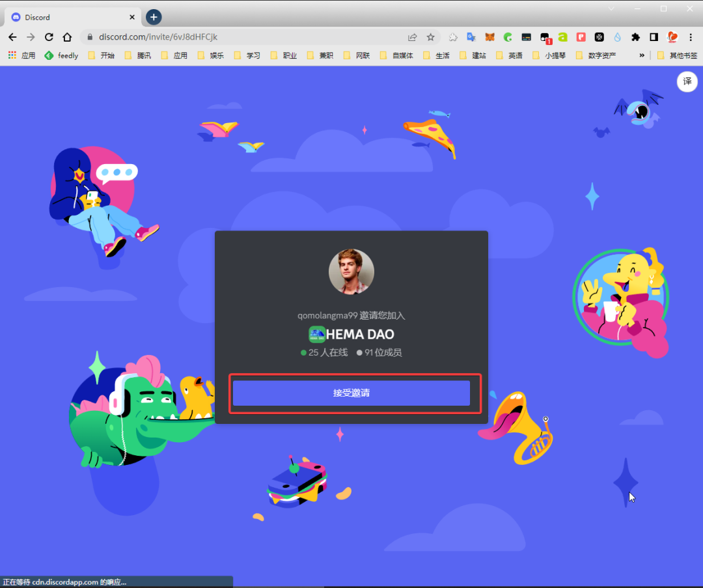Open the 数字资产 bookmark folder
The width and height of the screenshot is (703, 588).
coord(596,55)
